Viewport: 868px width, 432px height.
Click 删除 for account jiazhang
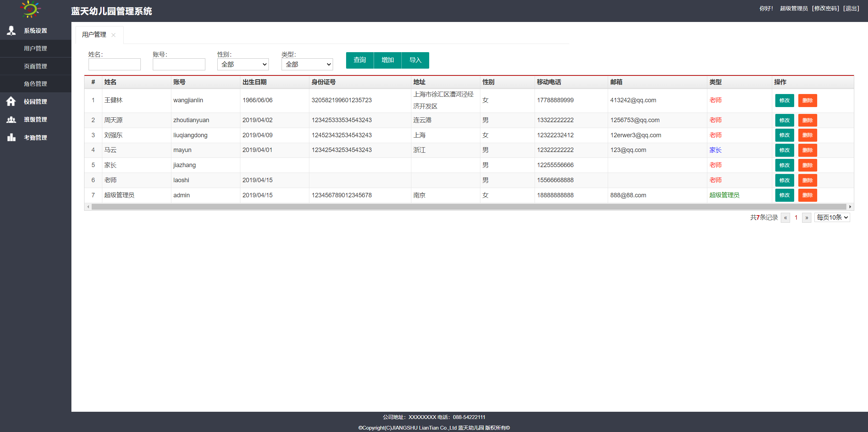pos(808,165)
